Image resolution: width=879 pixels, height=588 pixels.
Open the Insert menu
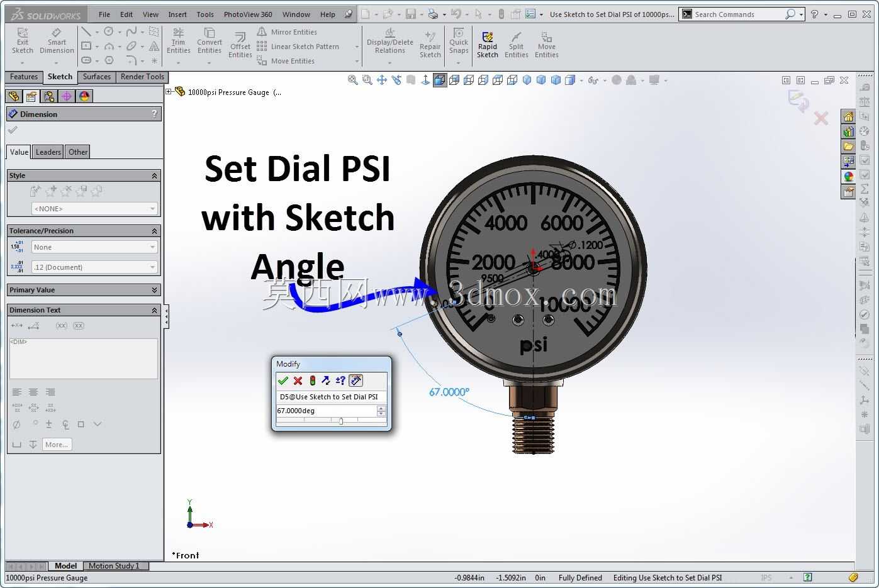pos(177,14)
